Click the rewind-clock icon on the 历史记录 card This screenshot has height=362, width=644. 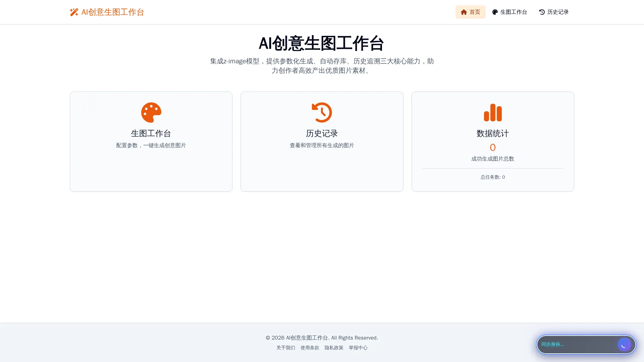pos(322,112)
